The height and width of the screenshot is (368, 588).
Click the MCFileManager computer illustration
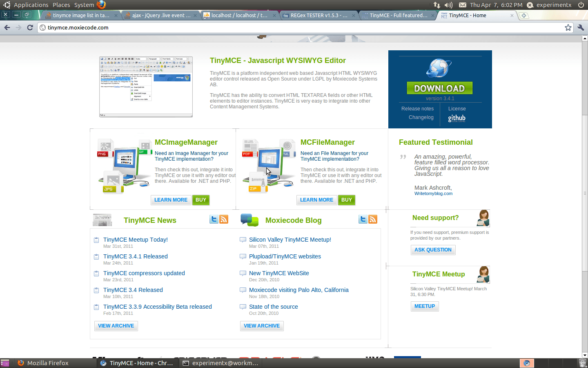pos(269,166)
